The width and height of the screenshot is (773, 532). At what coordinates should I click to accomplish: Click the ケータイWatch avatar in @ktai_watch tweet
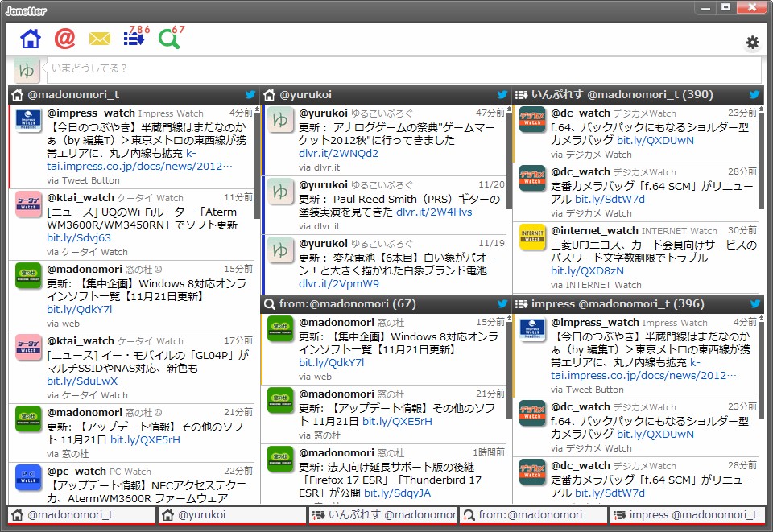(28, 204)
